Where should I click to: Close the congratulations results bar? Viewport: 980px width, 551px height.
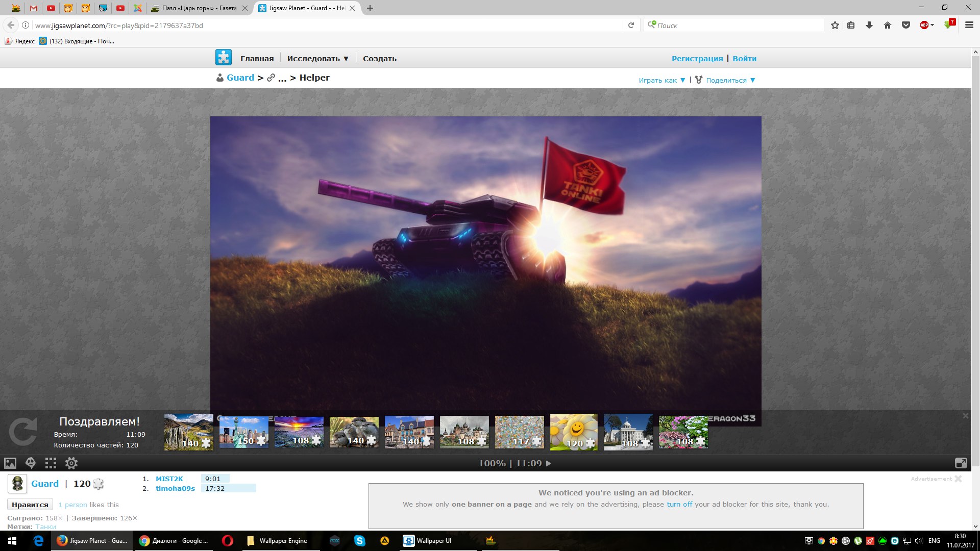coord(965,416)
